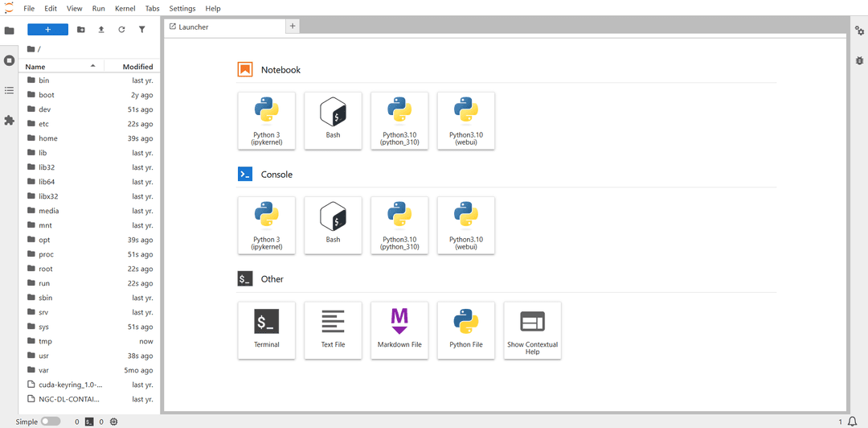The height and width of the screenshot is (428, 868).
Task: Start Bash console
Action: tap(334, 225)
